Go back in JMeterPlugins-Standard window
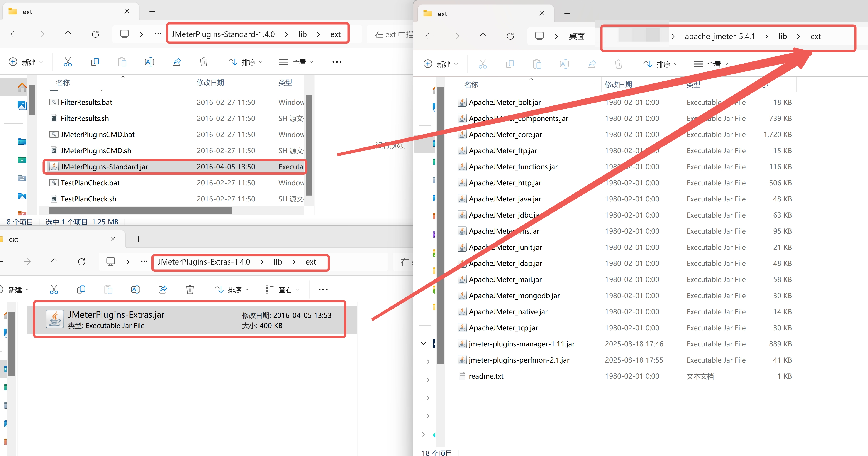The width and height of the screenshot is (868, 456). [14, 34]
